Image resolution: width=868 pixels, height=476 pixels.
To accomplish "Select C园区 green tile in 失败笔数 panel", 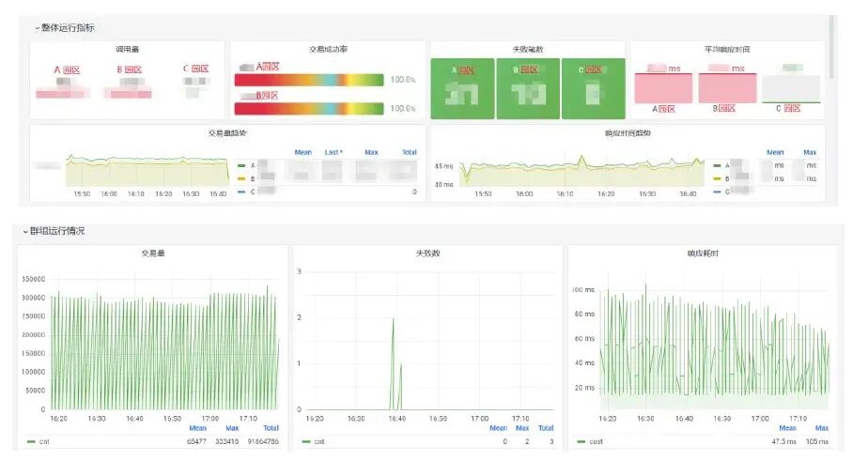I will pyautogui.click(x=593, y=88).
